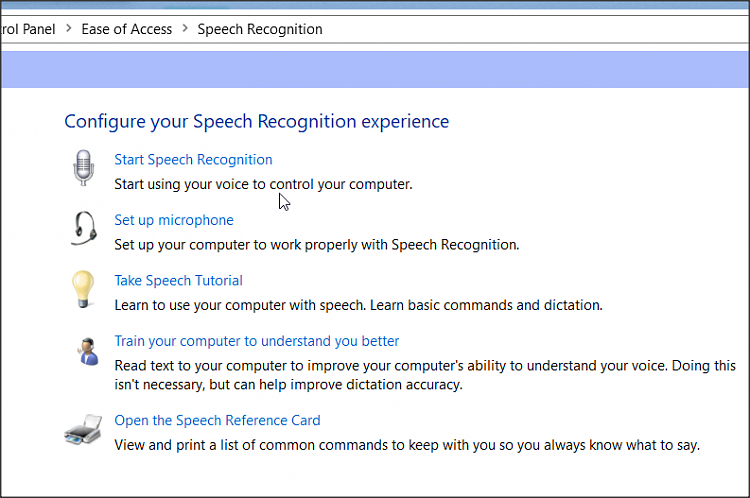Click the headset icon beside Set up microphone
The height and width of the screenshot is (498, 750).
click(x=84, y=229)
